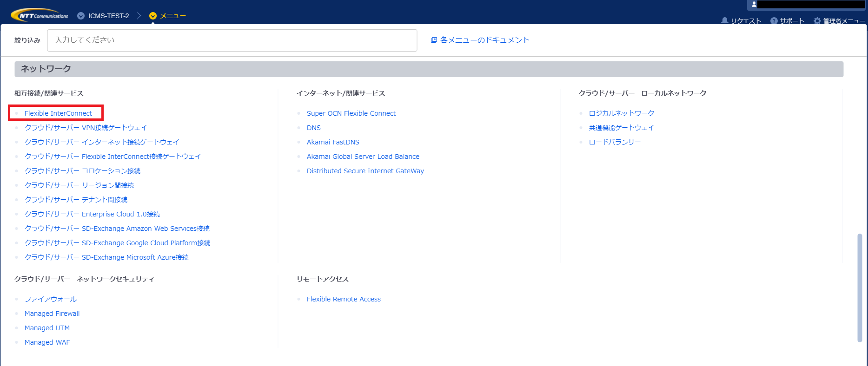Select Managed WAF
This screenshot has height=366, width=868.
coord(47,342)
